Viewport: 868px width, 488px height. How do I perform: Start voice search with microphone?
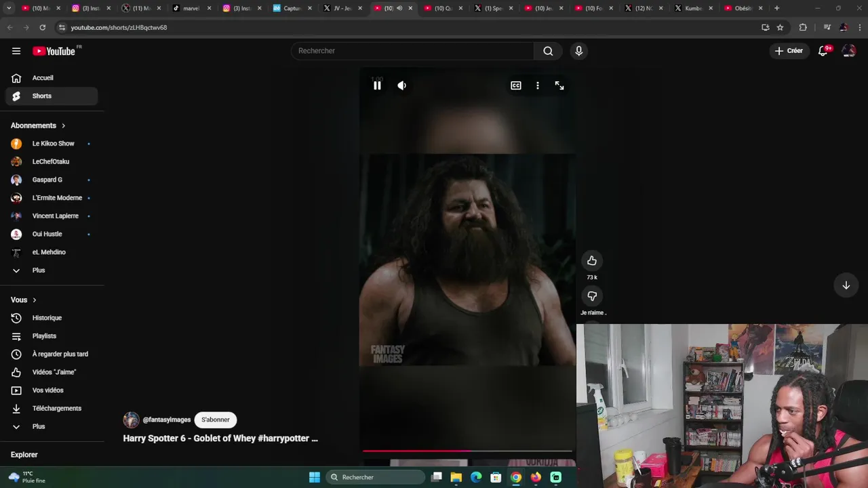tap(578, 51)
